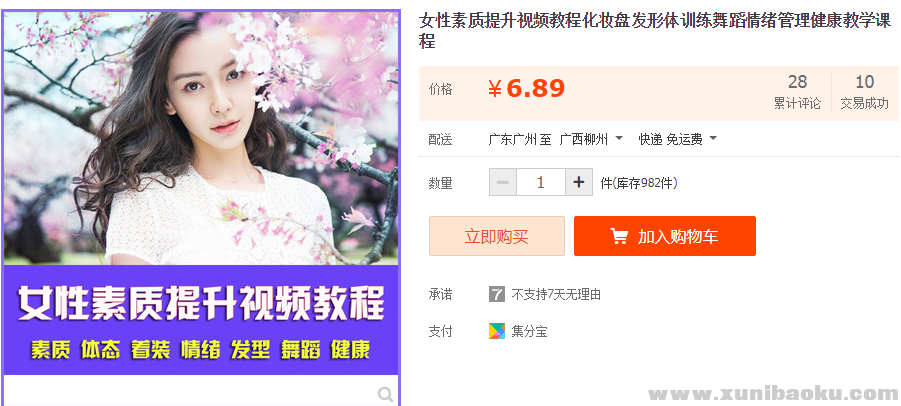Click the ¥6.89 price
The image size is (901, 406).
(x=526, y=88)
